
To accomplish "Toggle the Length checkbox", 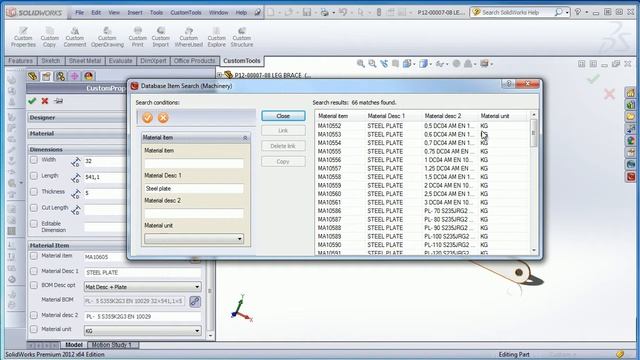I will pos(34,176).
